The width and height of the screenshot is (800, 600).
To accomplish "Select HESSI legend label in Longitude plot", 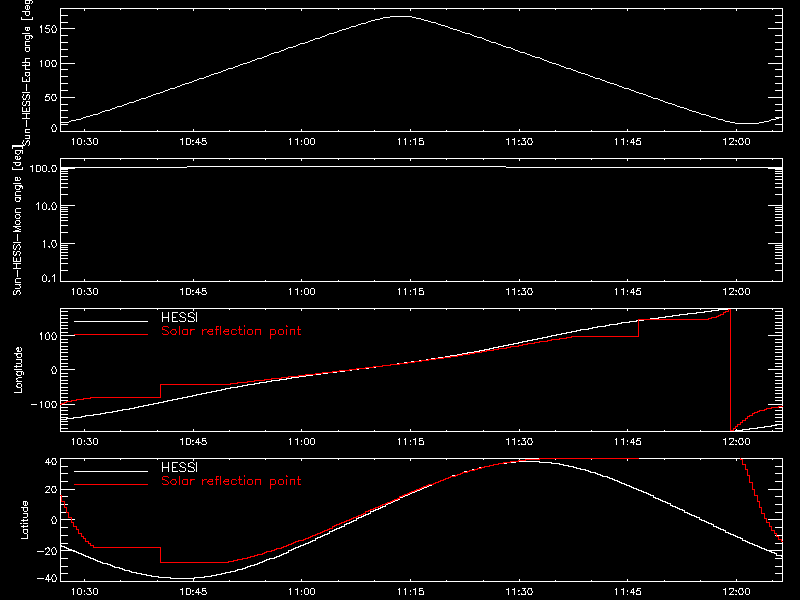I will [179, 317].
